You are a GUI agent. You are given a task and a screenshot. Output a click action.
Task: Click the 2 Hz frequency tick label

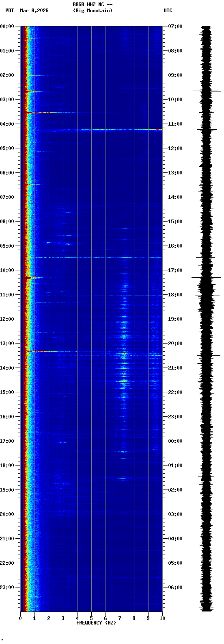pos(49,618)
